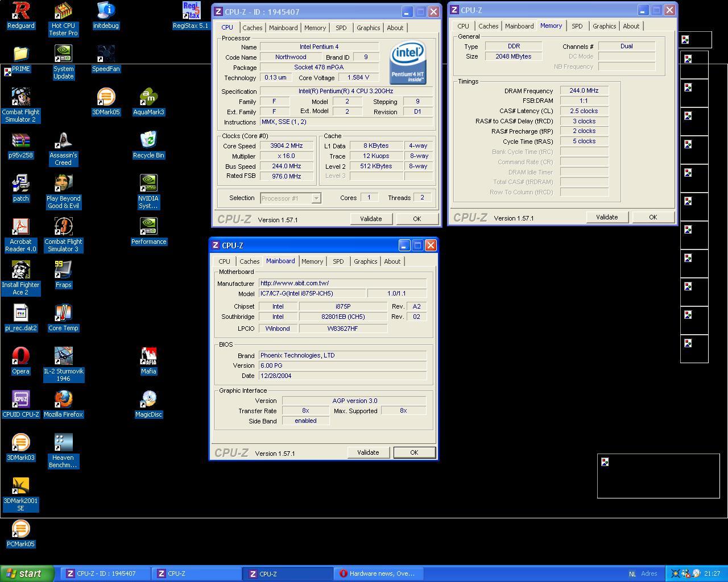Select the p95v258 archive icon
Screen dimensions: 728x582
pos(21,145)
